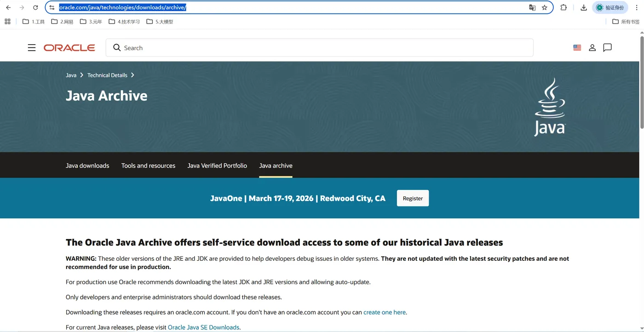The width and height of the screenshot is (644, 332).
Task: Switch to the Java downloads tab
Action: coord(87,166)
